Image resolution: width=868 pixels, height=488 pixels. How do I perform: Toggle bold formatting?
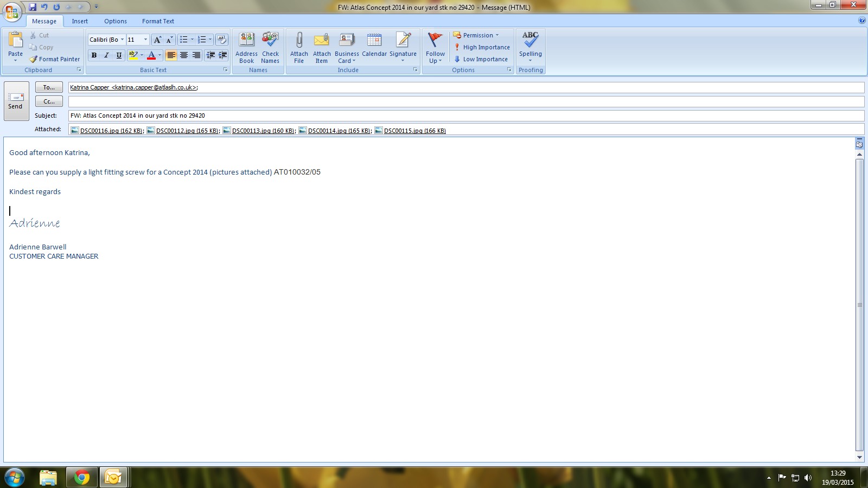point(94,55)
